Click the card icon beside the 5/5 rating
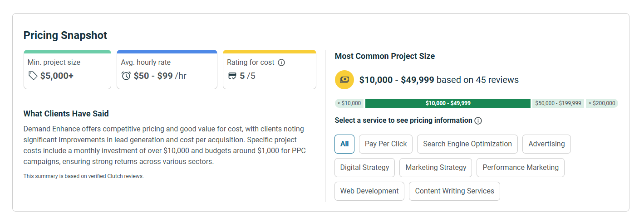The height and width of the screenshot is (222, 644). pyautogui.click(x=232, y=76)
